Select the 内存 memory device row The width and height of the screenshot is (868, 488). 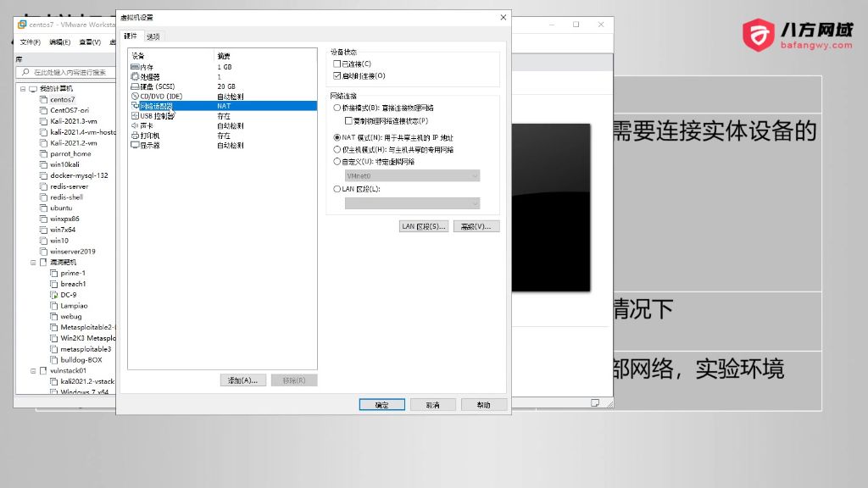tap(223, 67)
